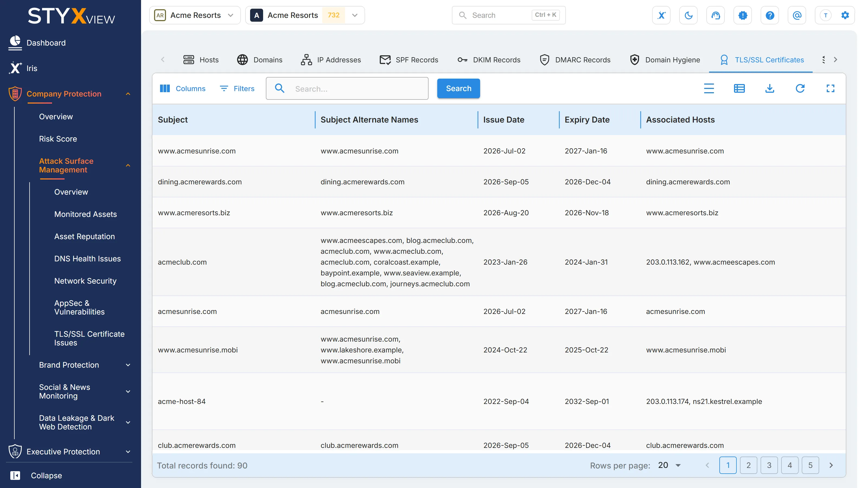Open Filters panel
The width and height of the screenshot is (868, 488).
[x=237, y=89]
